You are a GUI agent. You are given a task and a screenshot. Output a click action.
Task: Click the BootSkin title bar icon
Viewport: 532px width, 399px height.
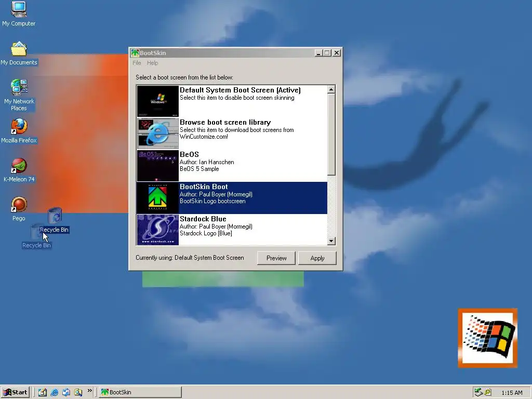pyautogui.click(x=135, y=53)
